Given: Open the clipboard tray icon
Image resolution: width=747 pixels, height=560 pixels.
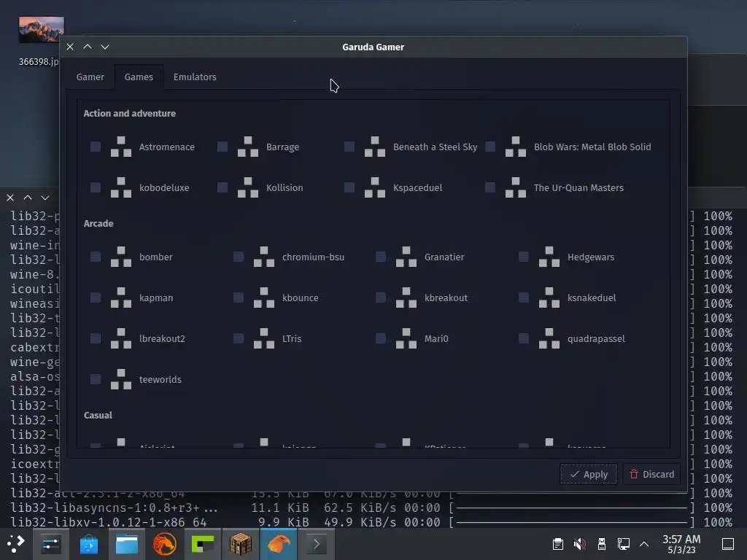Looking at the screenshot, I should click(558, 544).
